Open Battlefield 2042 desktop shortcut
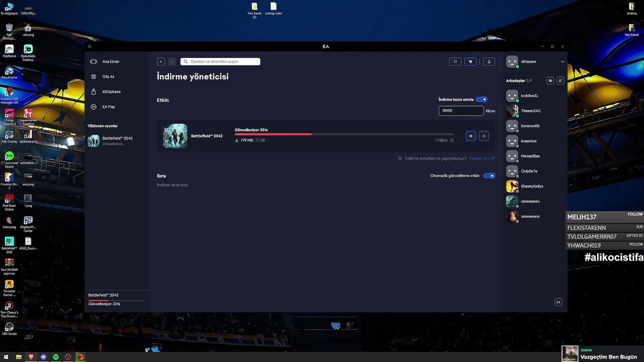The image size is (644, 362). (x=9, y=245)
